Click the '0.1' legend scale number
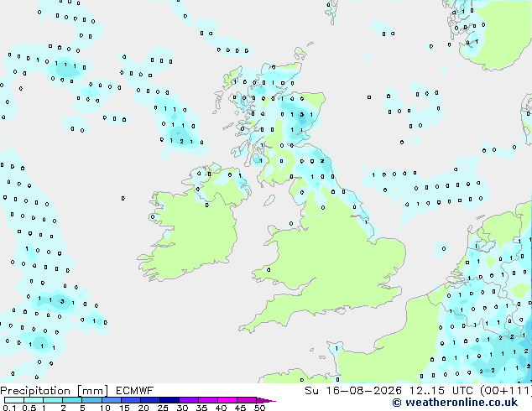 coord(9,408)
